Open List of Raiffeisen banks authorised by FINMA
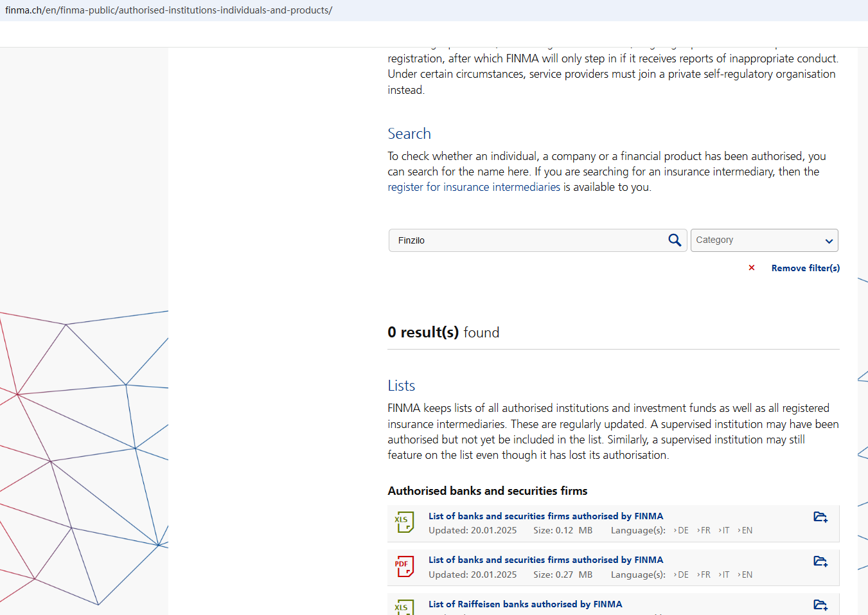The height and width of the screenshot is (615, 868). click(525, 604)
